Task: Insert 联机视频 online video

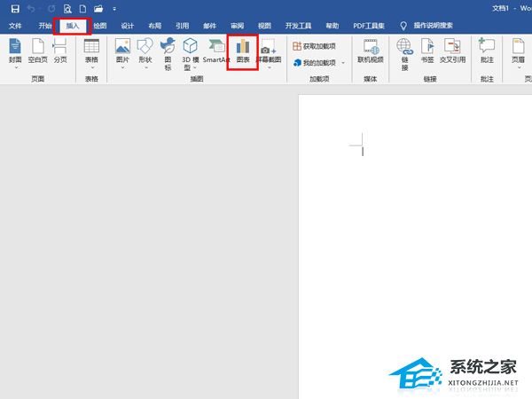Action: click(370, 51)
